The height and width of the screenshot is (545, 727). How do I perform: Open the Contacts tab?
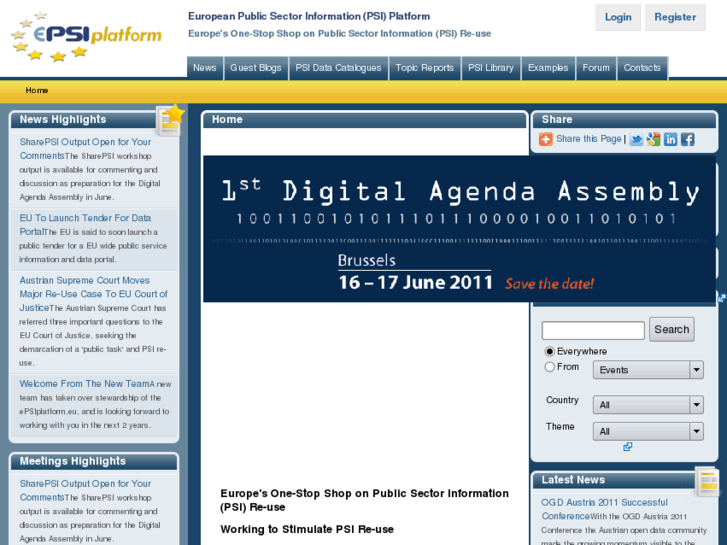point(642,68)
